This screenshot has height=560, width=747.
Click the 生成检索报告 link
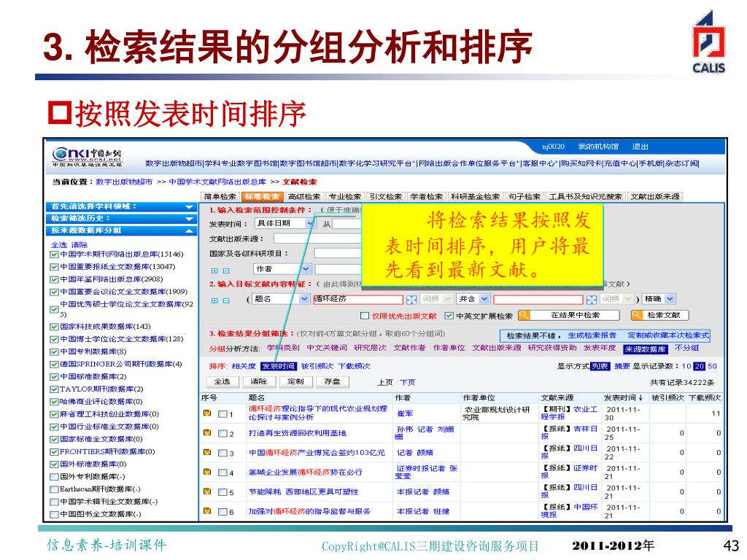[592, 335]
